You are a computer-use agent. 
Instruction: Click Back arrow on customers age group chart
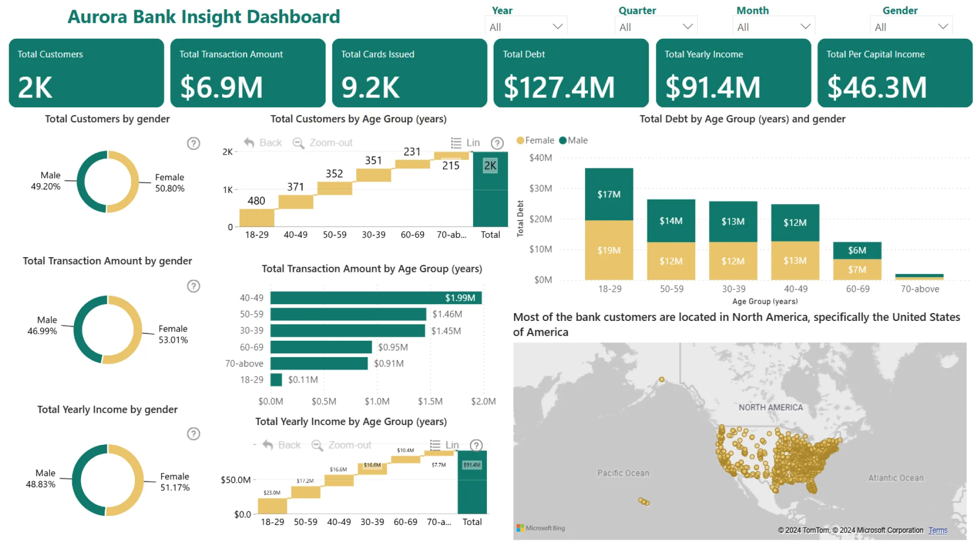pos(262,143)
